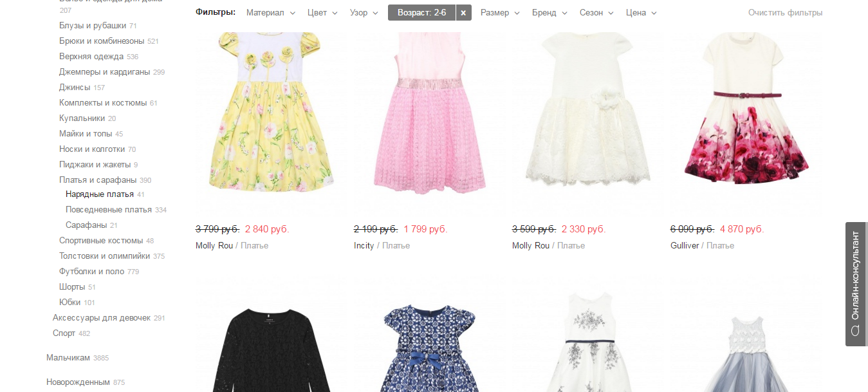Open the Gulliver floral dress image
The height and width of the screenshot is (392, 868).
coord(745,113)
